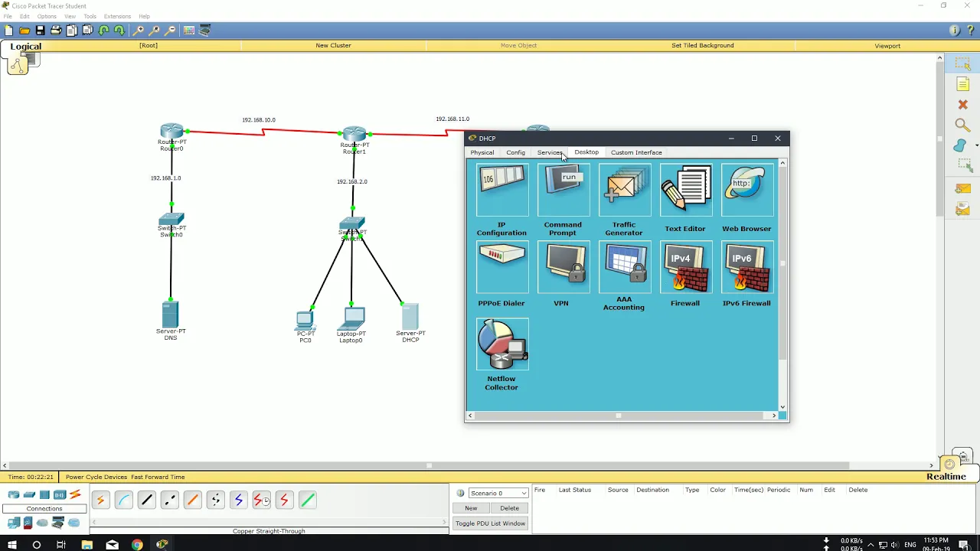Pick the Connections lightning device category

[x=75, y=495]
